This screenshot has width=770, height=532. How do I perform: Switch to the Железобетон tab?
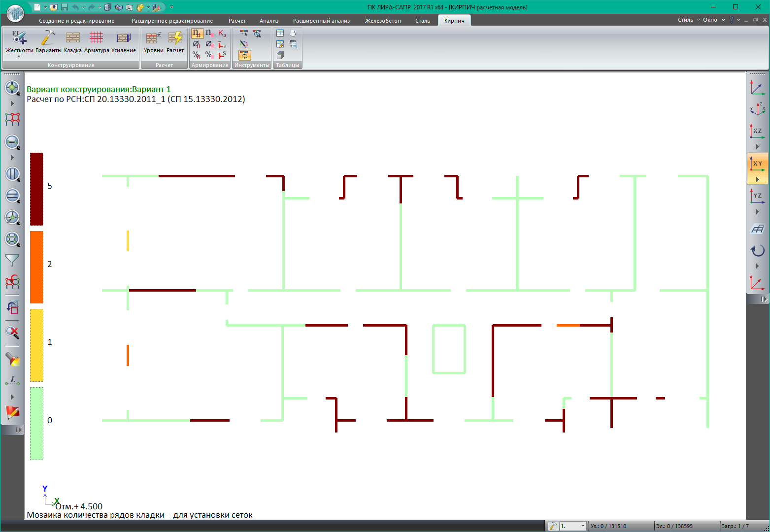pyautogui.click(x=382, y=21)
